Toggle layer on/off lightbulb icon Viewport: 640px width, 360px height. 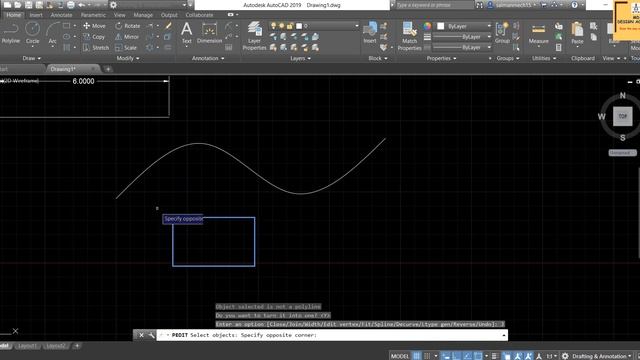click(273, 26)
